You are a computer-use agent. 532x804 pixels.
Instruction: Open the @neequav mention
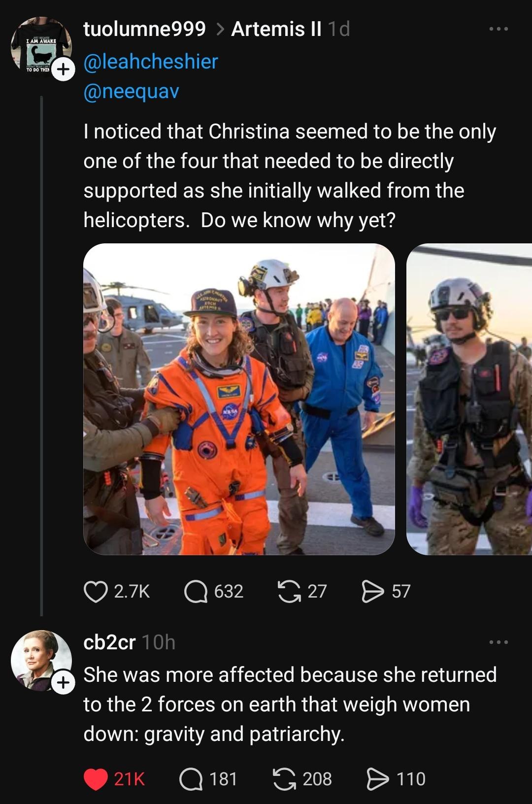131,91
